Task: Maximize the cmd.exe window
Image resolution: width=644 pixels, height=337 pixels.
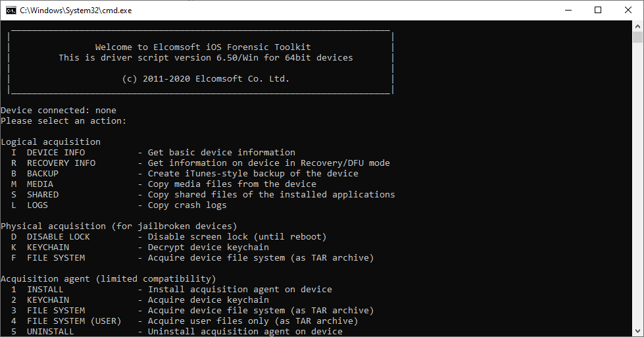Action: [598, 10]
